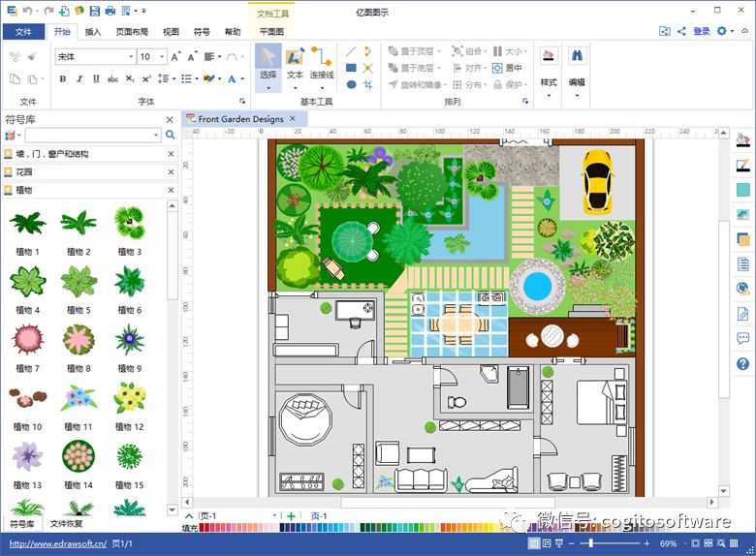Viewport: 756px width, 556px height.
Task: Open the 页面布局 ribbon tab
Action: pos(132,32)
